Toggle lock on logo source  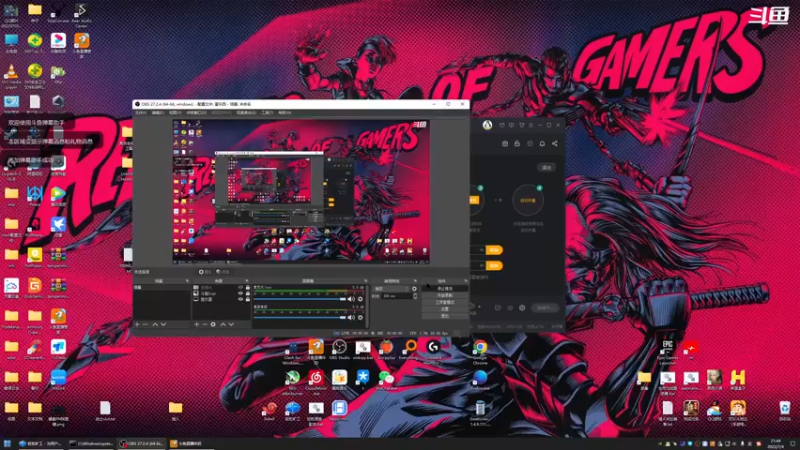click(x=248, y=294)
